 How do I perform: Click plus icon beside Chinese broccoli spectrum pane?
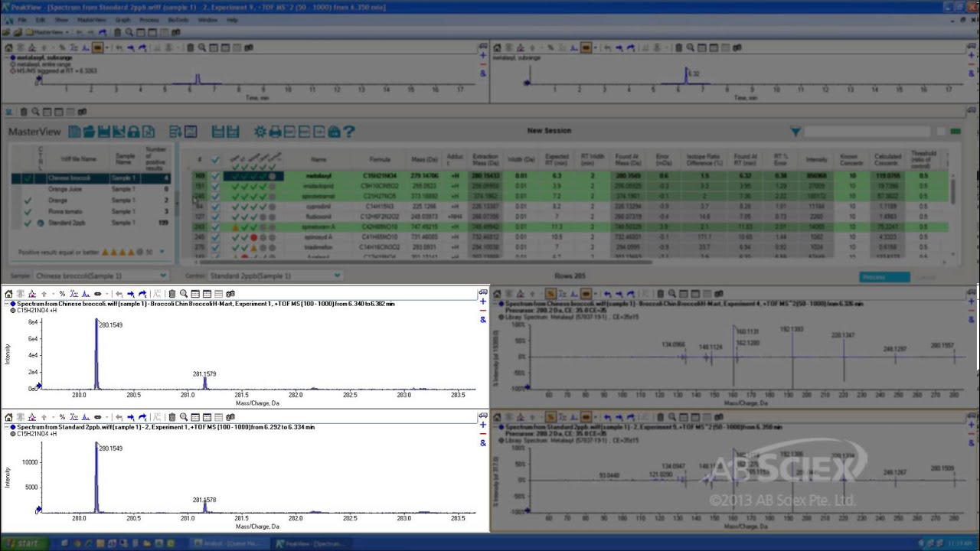(483, 302)
